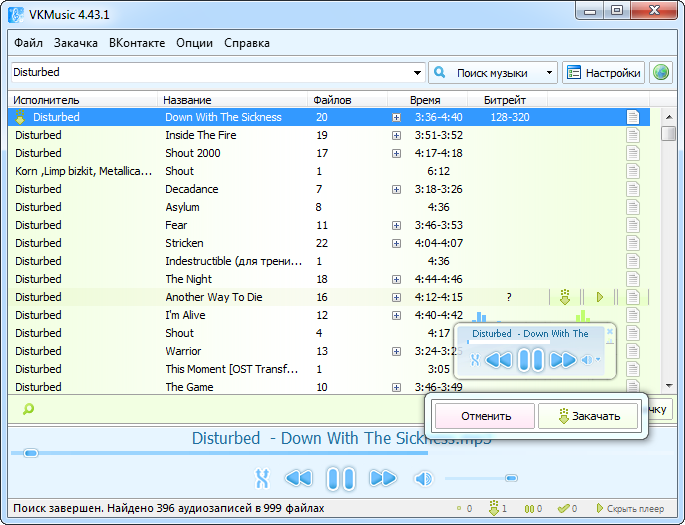Expand files for Shout 2000
685x525 pixels.
point(396,153)
